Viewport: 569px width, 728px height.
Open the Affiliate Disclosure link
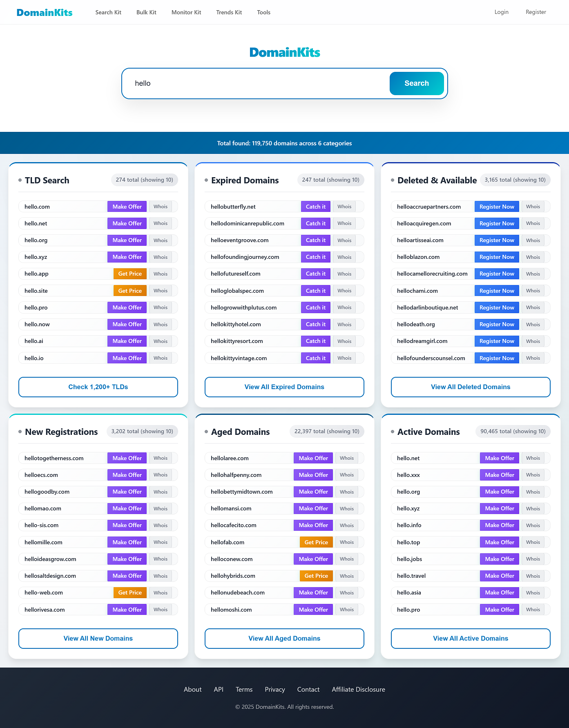358,689
